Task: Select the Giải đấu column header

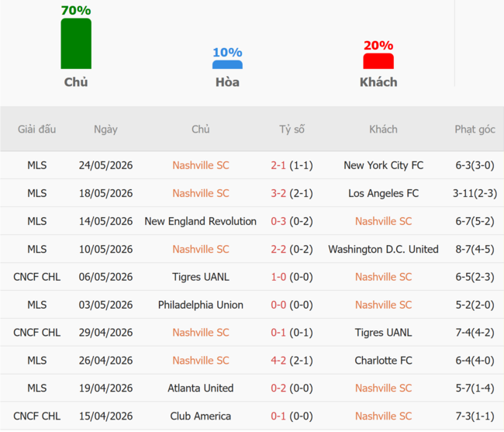Action: point(36,130)
